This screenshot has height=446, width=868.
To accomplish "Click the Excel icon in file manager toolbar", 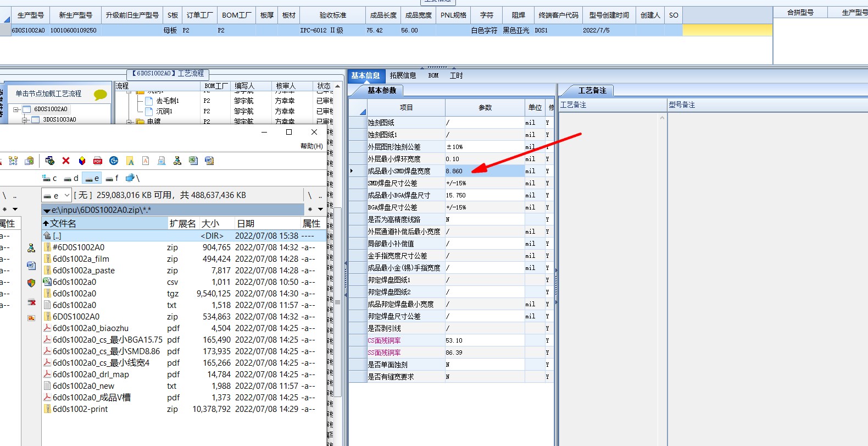I will click(x=193, y=161).
